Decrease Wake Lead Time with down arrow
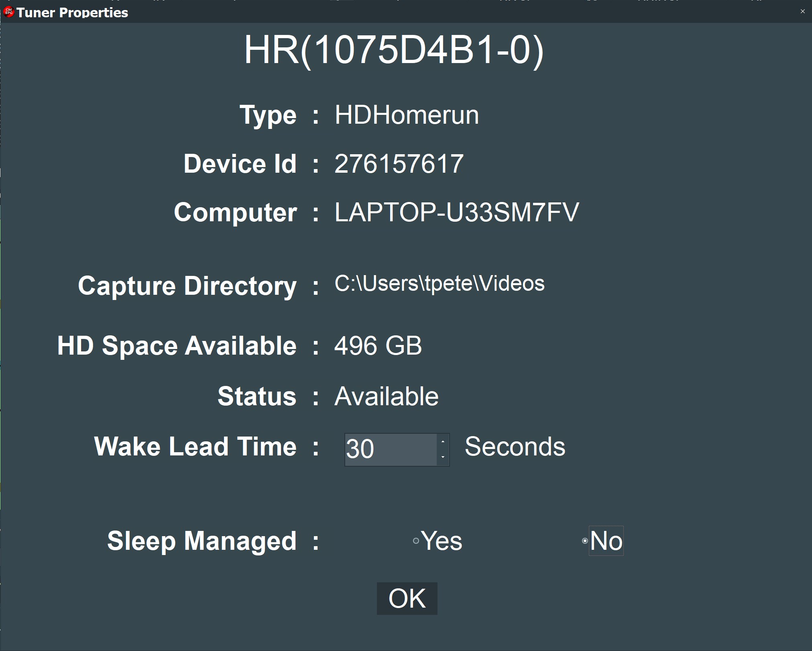 pos(443,457)
